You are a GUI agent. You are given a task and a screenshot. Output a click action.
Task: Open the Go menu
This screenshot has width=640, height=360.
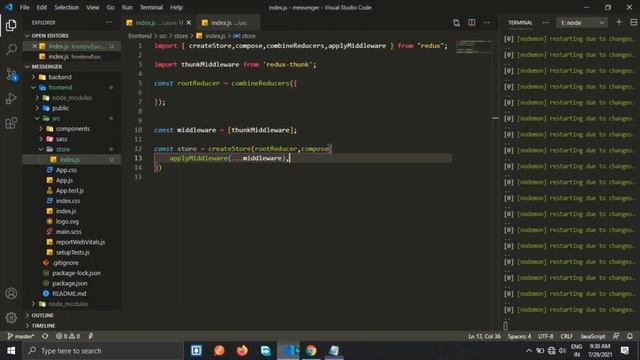click(x=111, y=7)
